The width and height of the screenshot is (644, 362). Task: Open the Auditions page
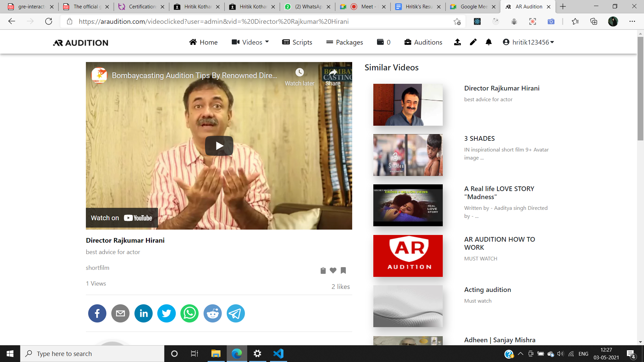pyautogui.click(x=423, y=42)
